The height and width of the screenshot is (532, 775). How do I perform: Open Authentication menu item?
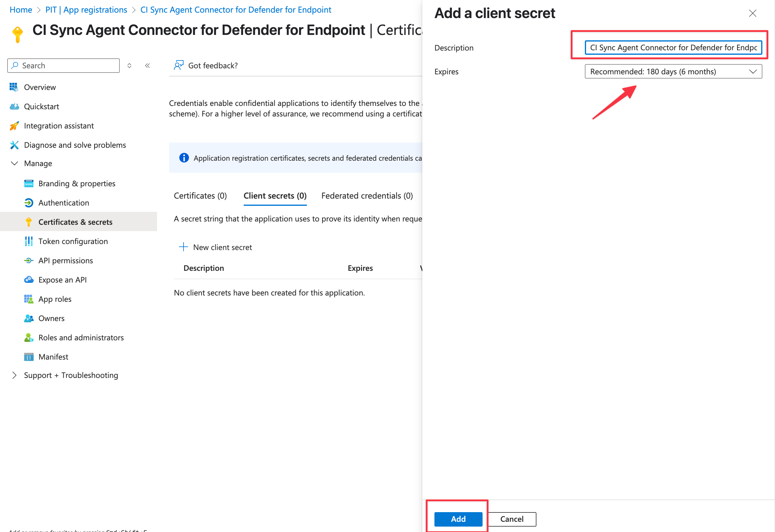tap(64, 203)
